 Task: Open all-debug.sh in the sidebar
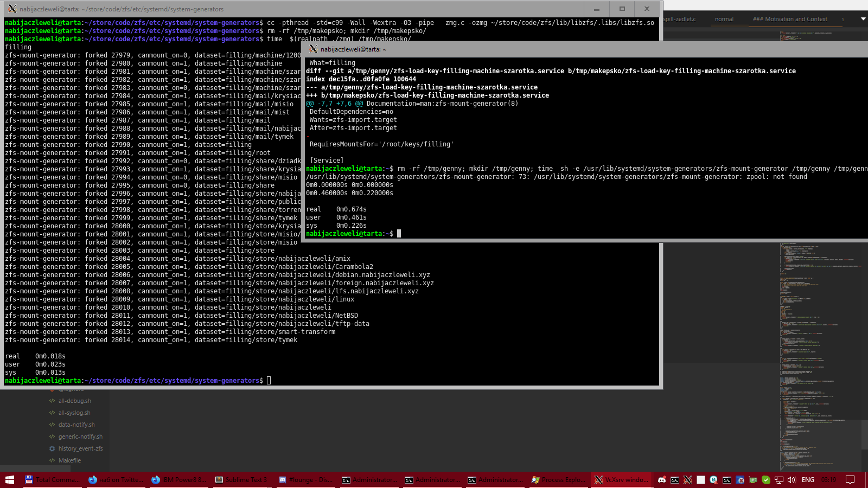tap(74, 401)
